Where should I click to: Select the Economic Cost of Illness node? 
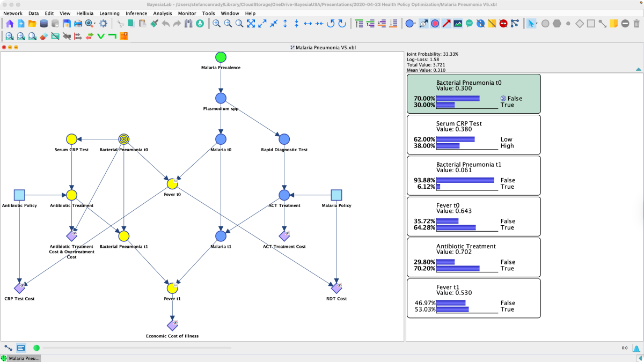172,326
